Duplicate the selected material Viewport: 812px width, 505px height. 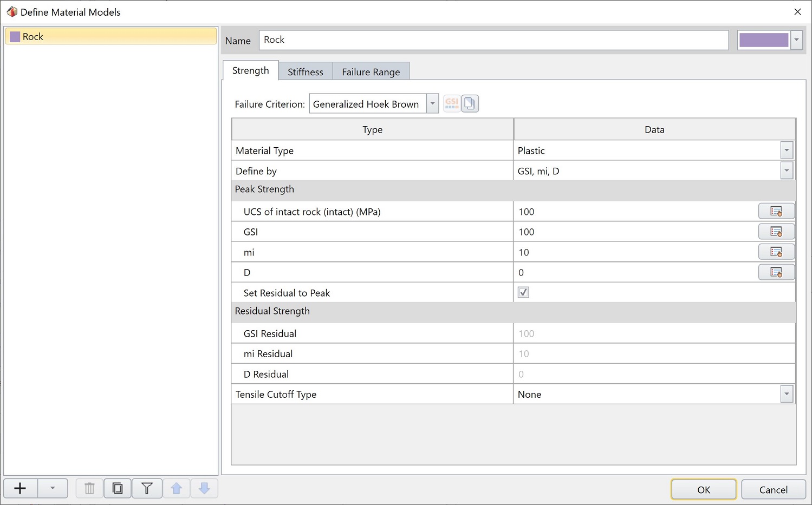pos(118,488)
